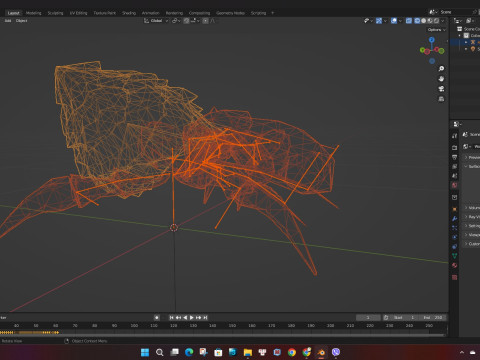
Task: Expand the overlays dropdown arrow
Action: click(x=400, y=21)
